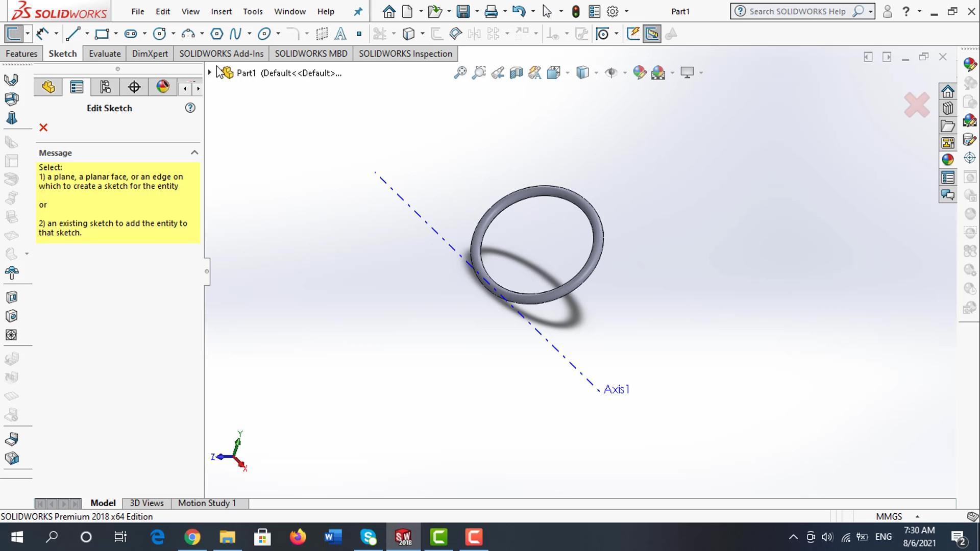Toggle the pin on the menu bar
The height and width of the screenshot is (551, 980).
click(x=358, y=11)
